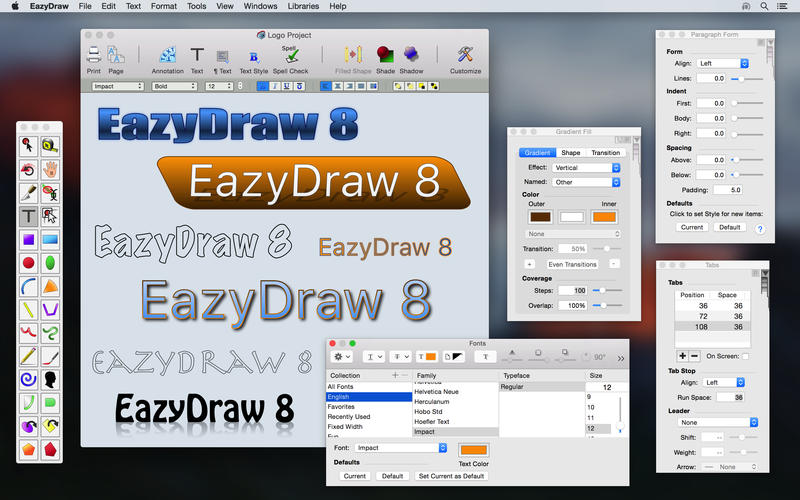Viewport: 800px width, 500px height.
Task: Click Set Current as Default button
Action: (451, 476)
